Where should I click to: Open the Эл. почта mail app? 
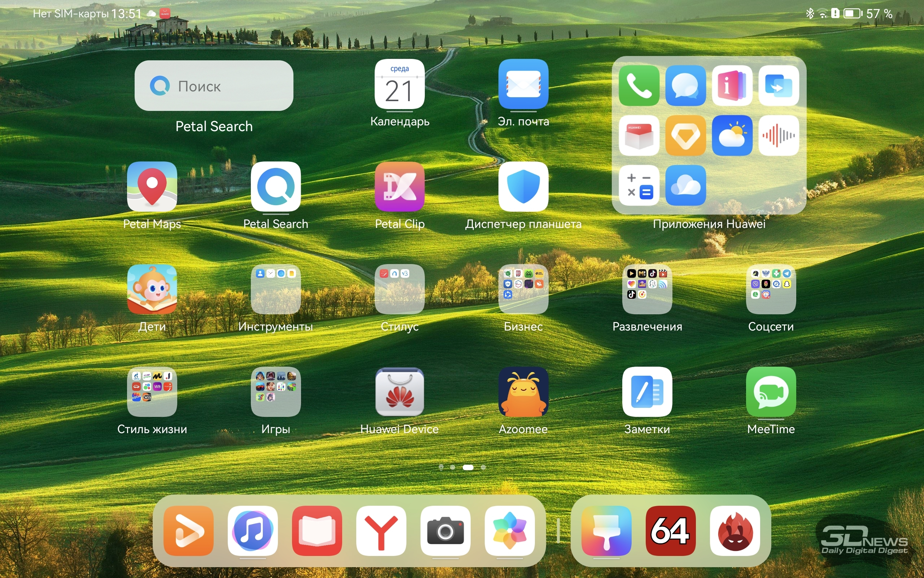point(523,84)
